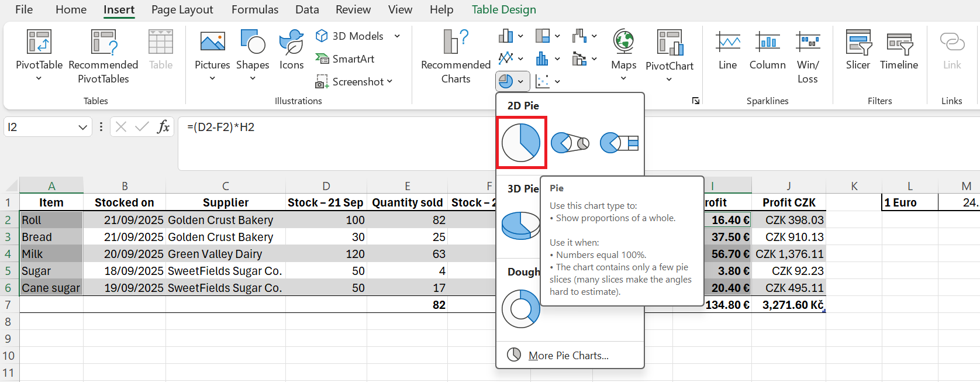Expand the Pictures dropdown arrow
Screen dimensions: 980x382
click(x=212, y=78)
